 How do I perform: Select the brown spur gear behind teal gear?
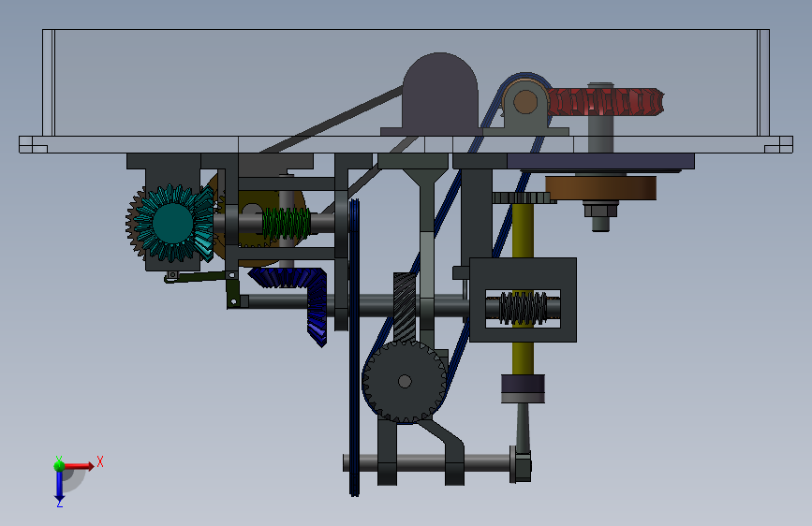pos(136,224)
